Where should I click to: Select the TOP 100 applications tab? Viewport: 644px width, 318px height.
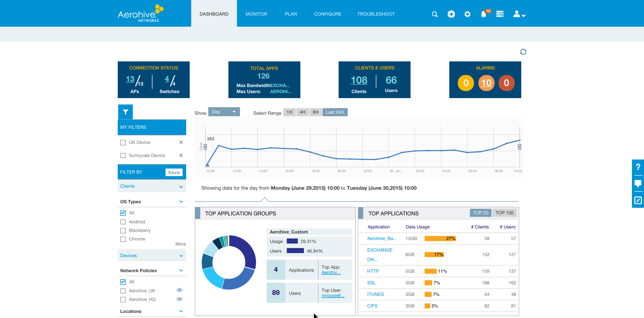[x=504, y=213]
